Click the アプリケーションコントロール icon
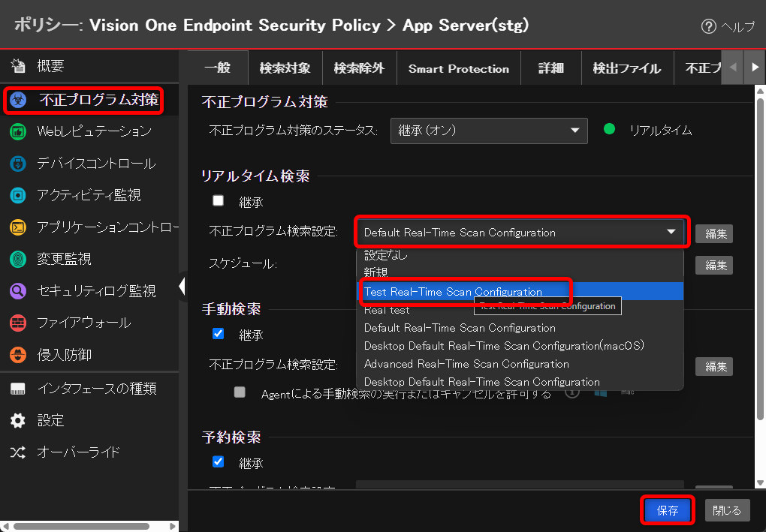766x532 pixels. (18, 227)
